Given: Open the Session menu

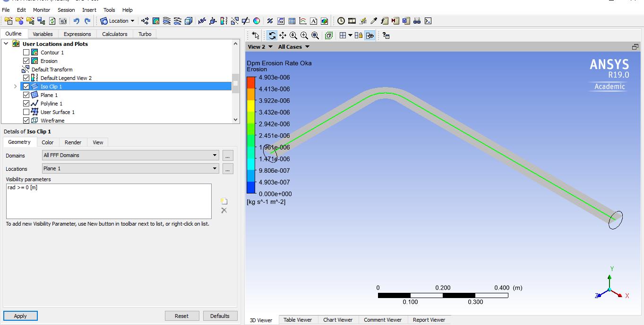Looking at the screenshot, I should (x=66, y=9).
